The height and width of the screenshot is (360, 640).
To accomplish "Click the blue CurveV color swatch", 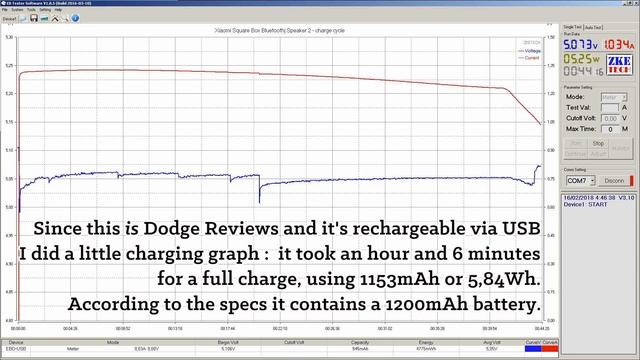I will pos(533,349).
